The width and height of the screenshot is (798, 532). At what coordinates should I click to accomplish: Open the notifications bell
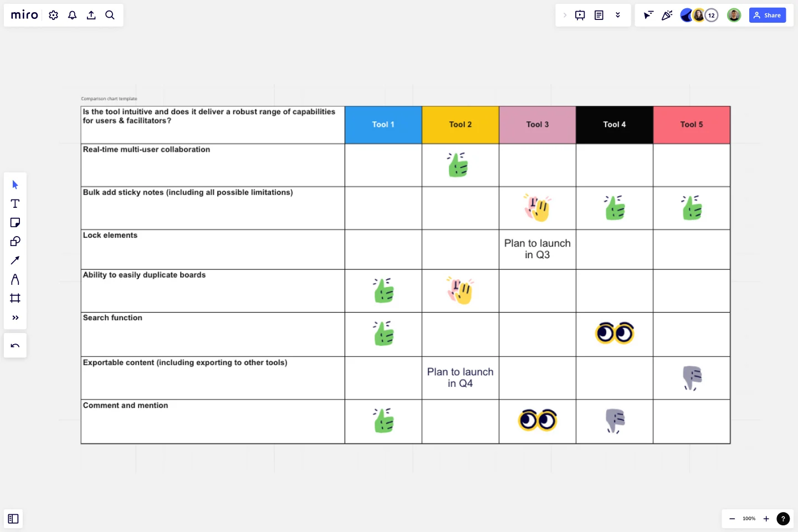[72, 15]
